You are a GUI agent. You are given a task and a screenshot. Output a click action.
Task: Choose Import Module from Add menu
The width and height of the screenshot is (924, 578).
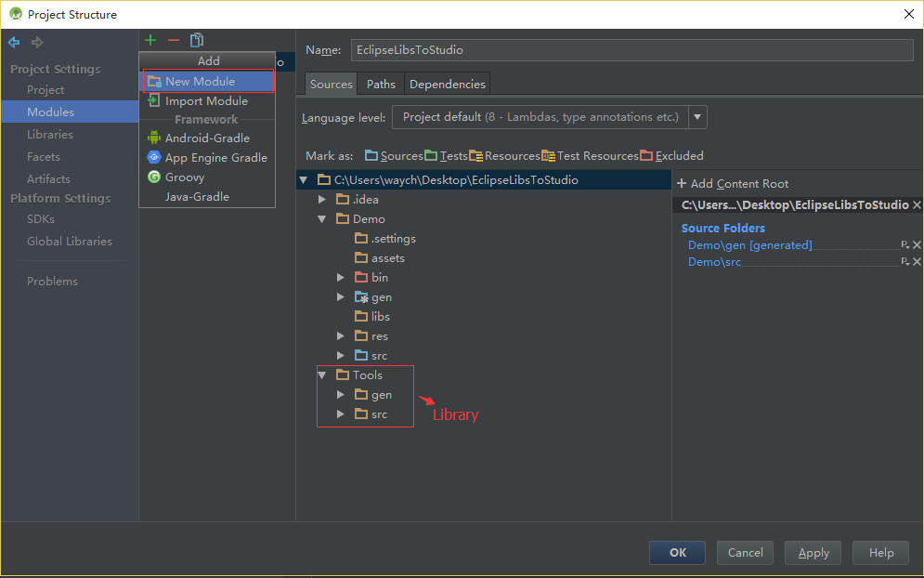pos(207,101)
